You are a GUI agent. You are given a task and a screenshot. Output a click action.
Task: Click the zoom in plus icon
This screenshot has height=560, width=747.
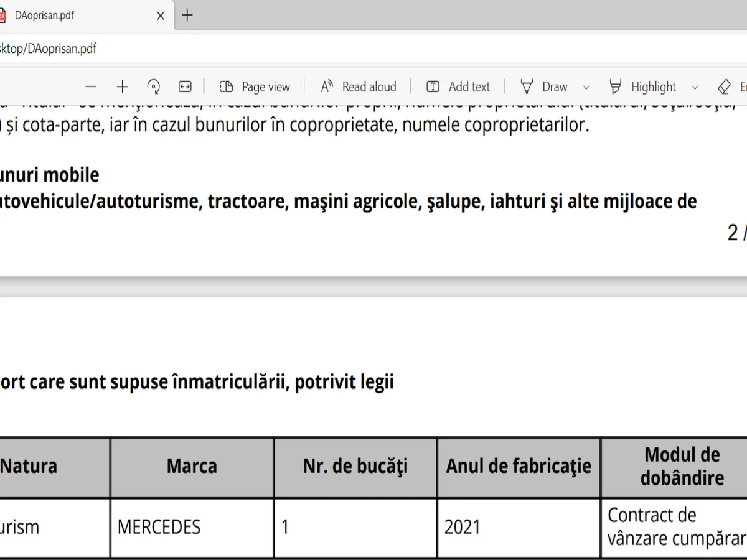coord(123,87)
